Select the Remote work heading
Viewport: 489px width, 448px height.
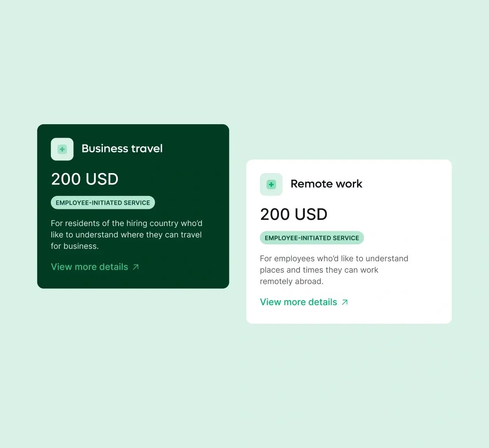click(326, 184)
